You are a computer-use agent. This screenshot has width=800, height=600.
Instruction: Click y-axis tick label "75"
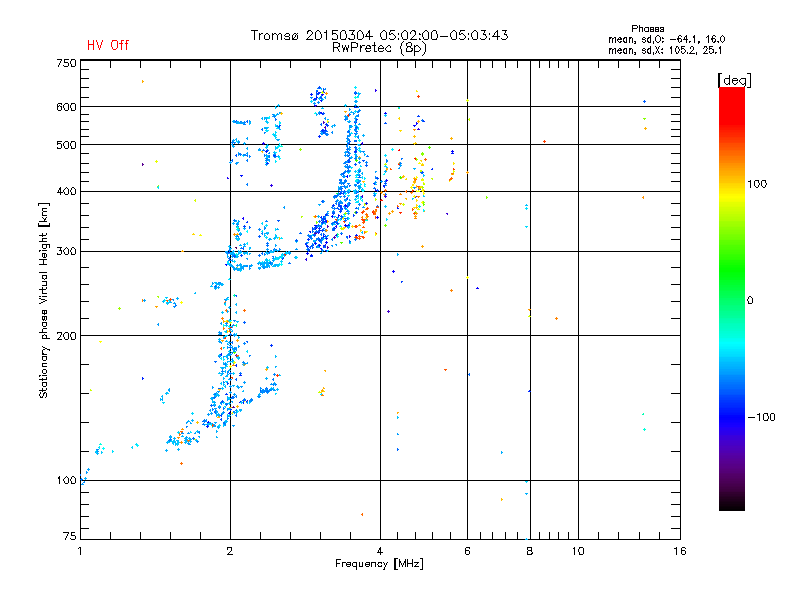click(x=70, y=536)
